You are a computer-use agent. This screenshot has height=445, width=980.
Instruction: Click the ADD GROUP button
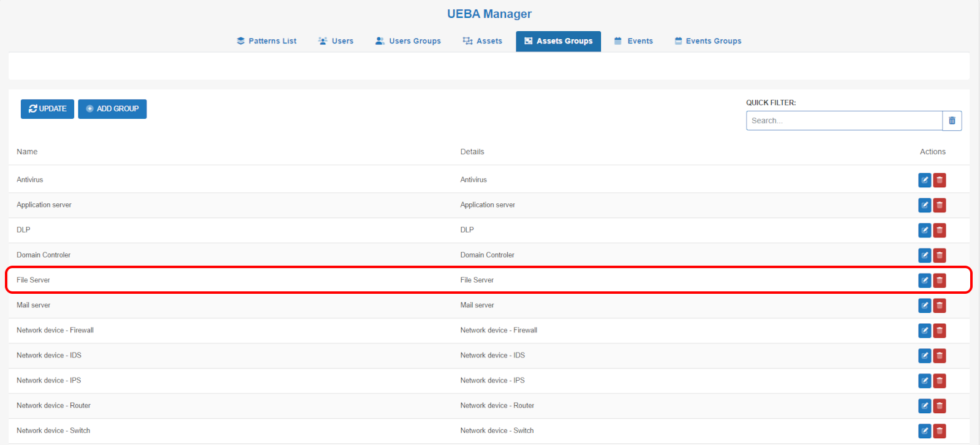tap(112, 109)
